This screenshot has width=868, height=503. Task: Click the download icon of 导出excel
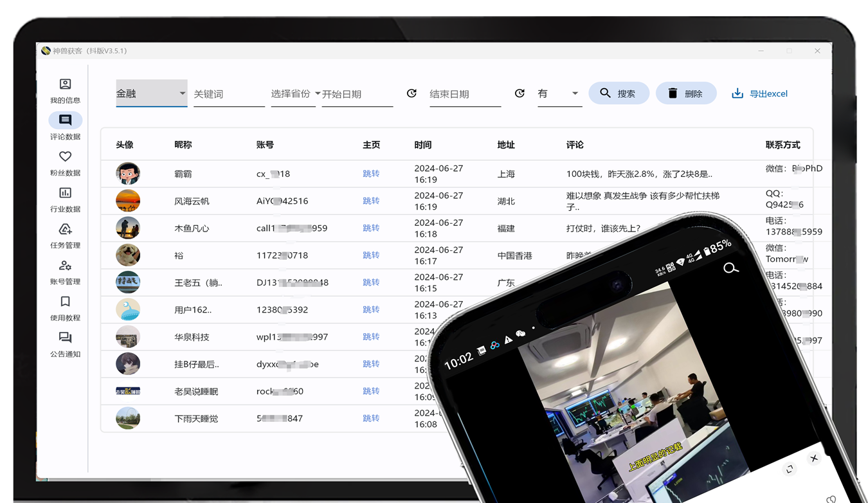coord(737,93)
